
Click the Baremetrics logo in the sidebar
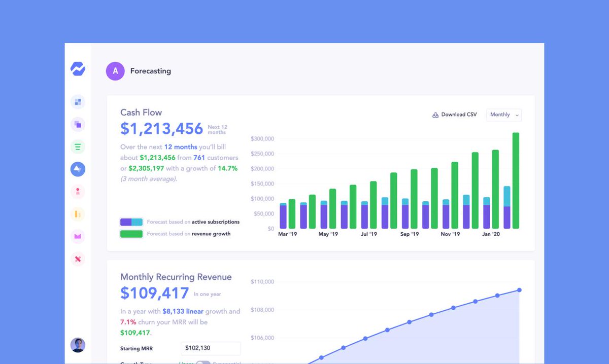tap(78, 69)
